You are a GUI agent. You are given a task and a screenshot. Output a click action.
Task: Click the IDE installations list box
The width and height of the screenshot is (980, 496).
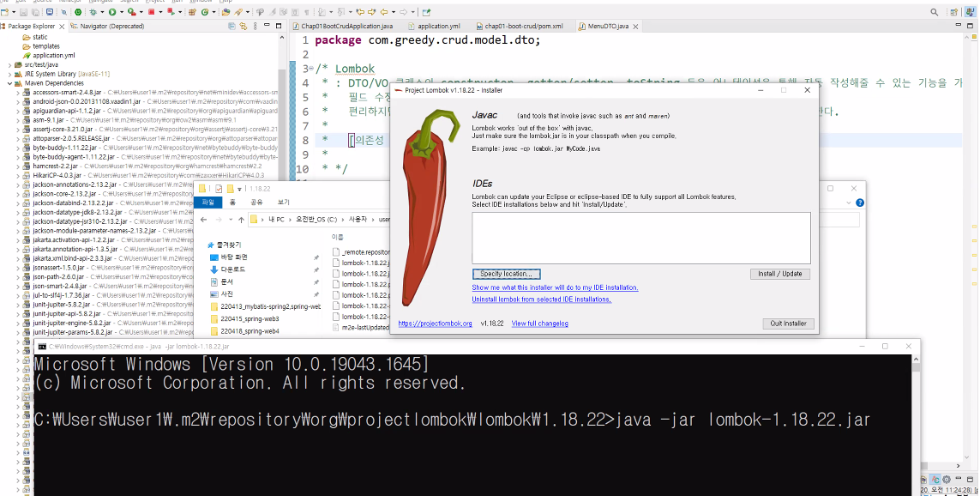641,238
